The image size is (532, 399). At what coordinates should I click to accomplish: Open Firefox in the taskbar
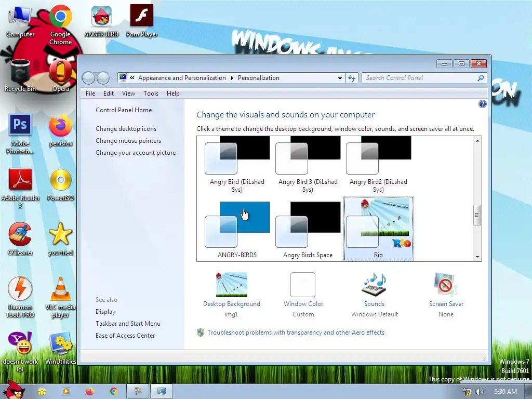[89, 391]
